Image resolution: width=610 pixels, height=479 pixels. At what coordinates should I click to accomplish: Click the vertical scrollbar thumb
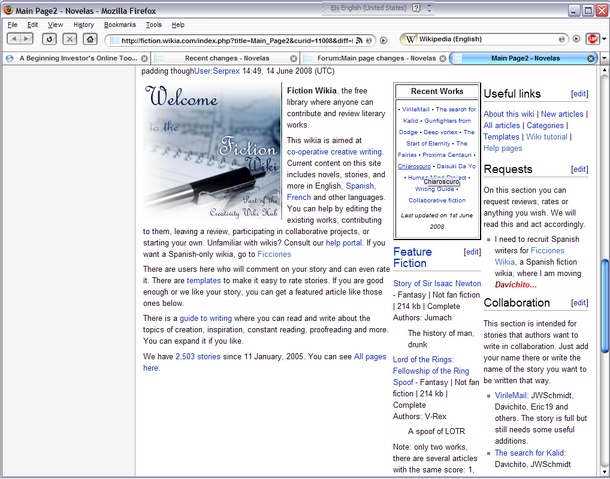604,306
